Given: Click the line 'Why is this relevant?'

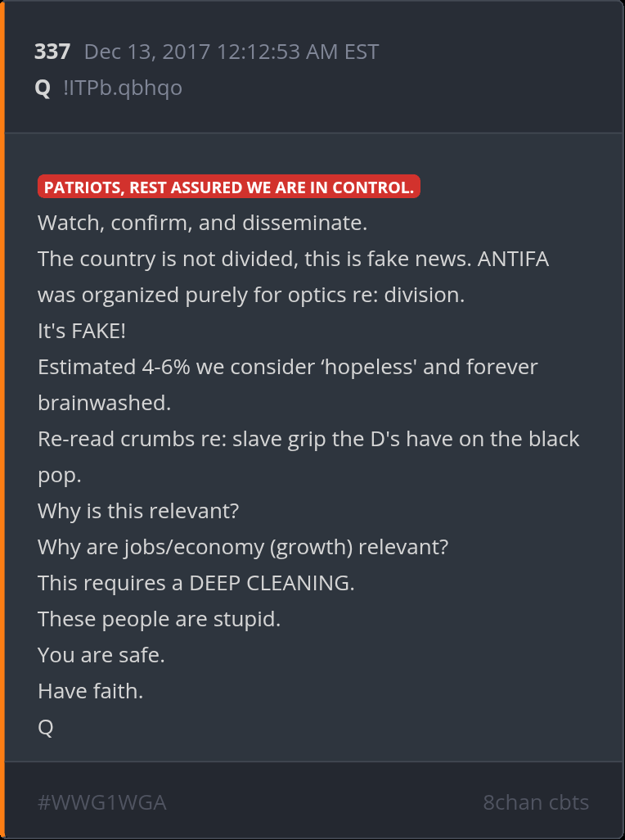Looking at the screenshot, I should click(x=138, y=511).
